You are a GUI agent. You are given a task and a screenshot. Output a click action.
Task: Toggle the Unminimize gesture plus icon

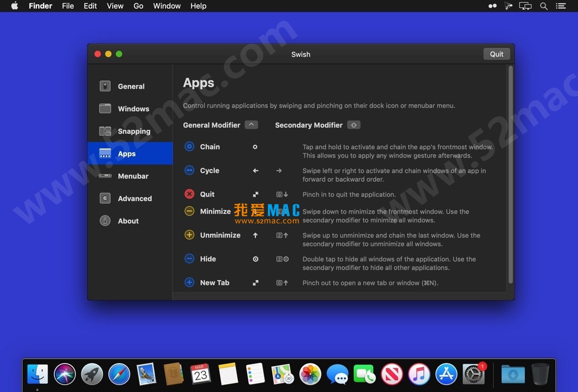point(190,235)
